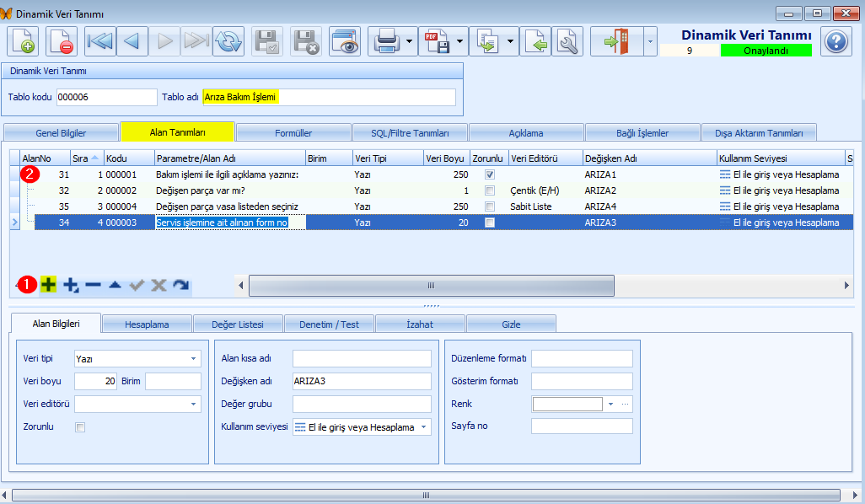Click the save floppy disk icon with checkmark
The image size is (865, 504).
click(x=267, y=41)
